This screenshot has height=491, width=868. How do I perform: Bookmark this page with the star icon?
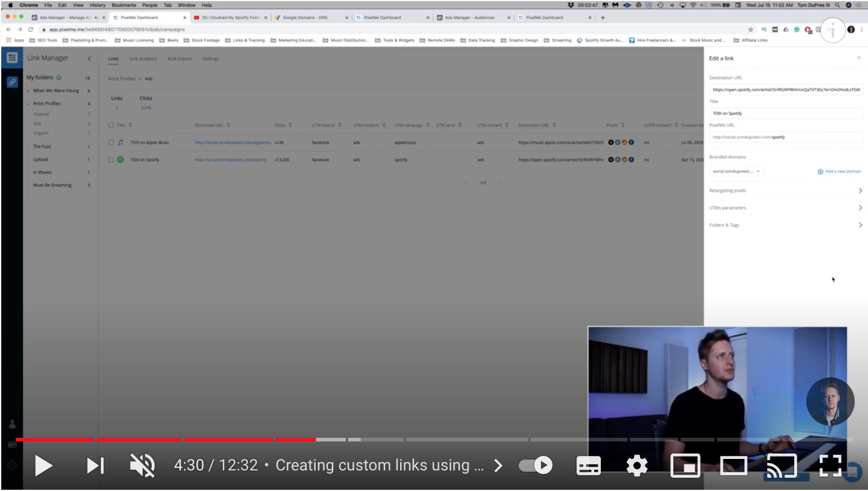click(x=751, y=29)
